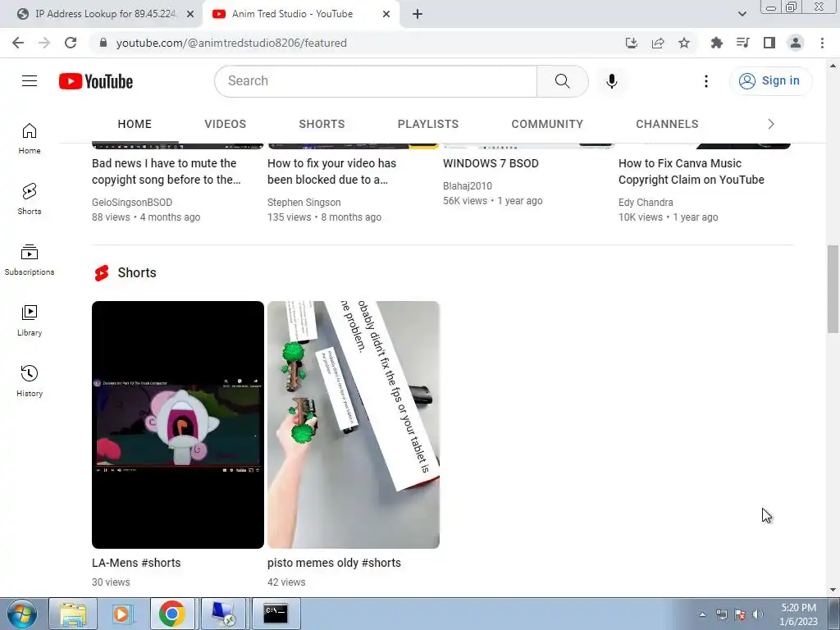The image size is (840, 630).
Task: Open Windows Media Player from taskbar
Action: [x=121, y=614]
